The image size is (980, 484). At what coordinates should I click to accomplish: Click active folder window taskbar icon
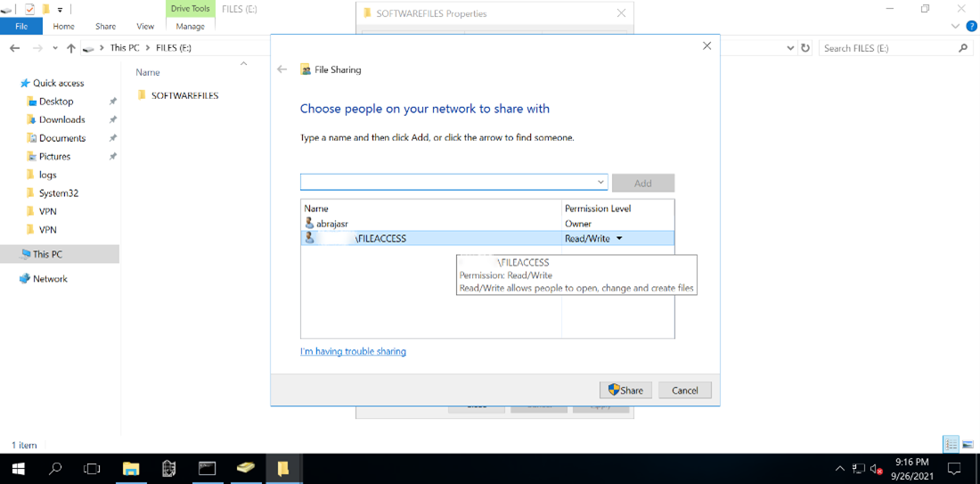[282, 468]
